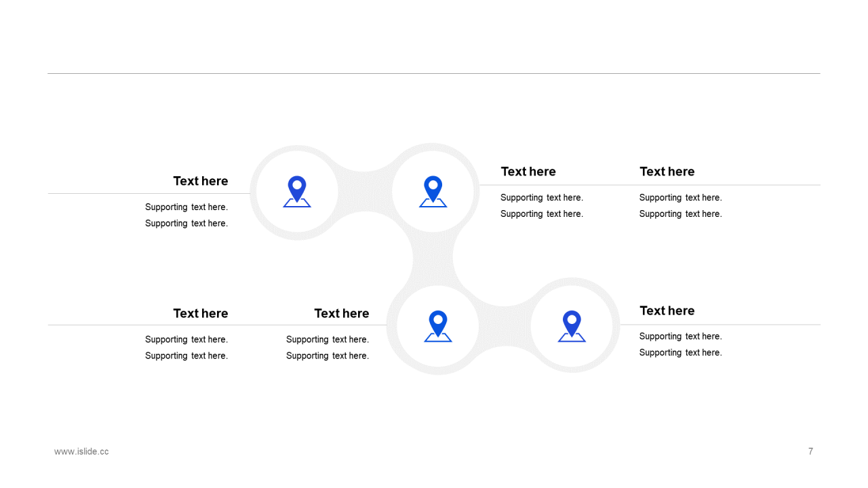This screenshot has width=868, height=488.
Task: Select the first supporting text line under the upper-left heading
Action: (x=186, y=207)
